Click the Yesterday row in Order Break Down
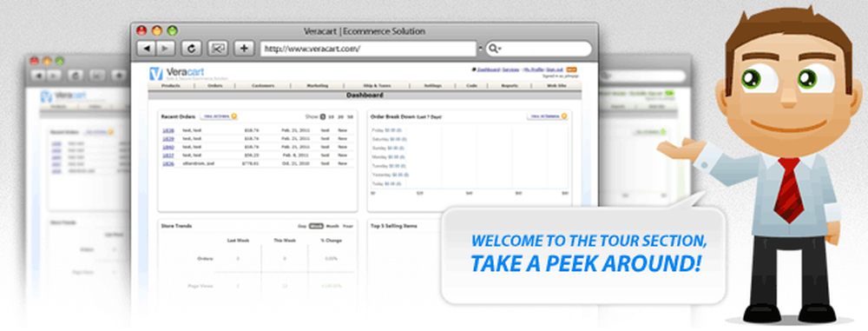The width and height of the screenshot is (868, 331). pos(391,175)
